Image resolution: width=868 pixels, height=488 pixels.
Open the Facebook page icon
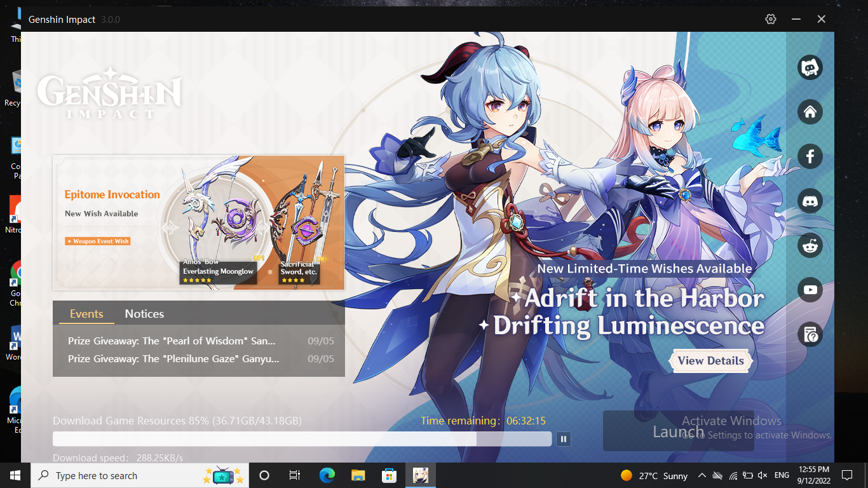point(810,156)
